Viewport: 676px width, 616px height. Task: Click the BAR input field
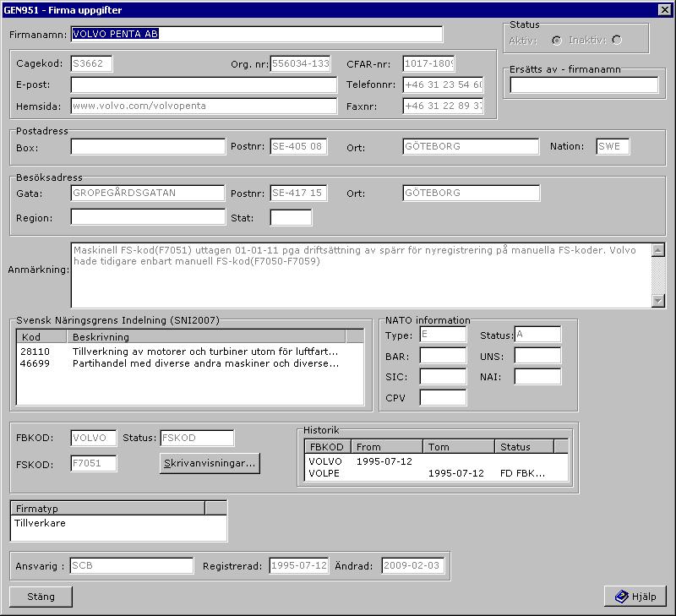[x=443, y=356]
